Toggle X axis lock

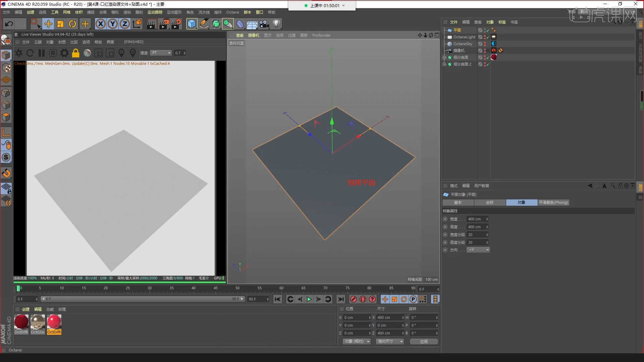pos(101,24)
